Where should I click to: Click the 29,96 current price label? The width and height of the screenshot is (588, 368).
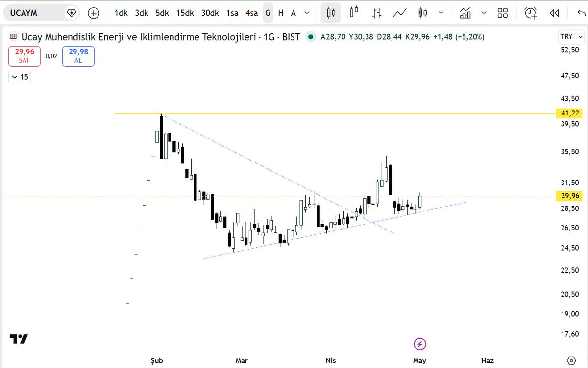pyautogui.click(x=569, y=196)
